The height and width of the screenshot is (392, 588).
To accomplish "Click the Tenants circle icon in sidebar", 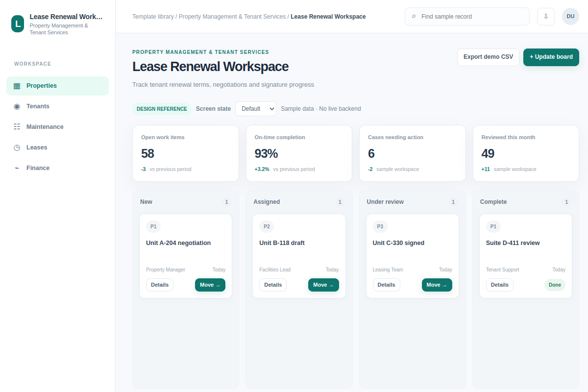I will coord(17,106).
